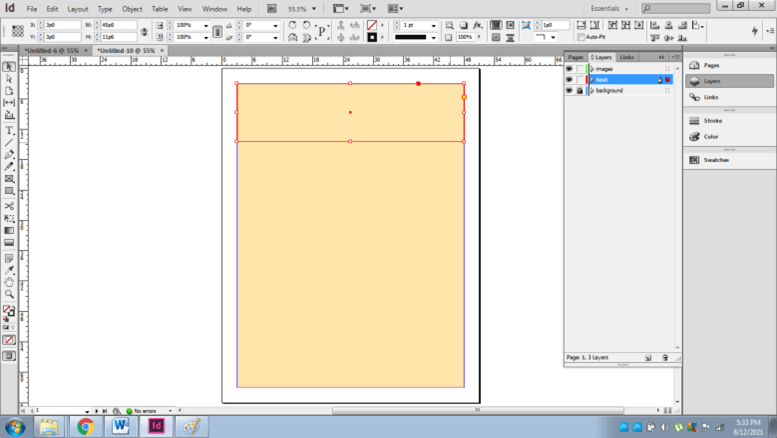Toggle lock on the background layer
The height and width of the screenshot is (438, 777).
point(579,91)
